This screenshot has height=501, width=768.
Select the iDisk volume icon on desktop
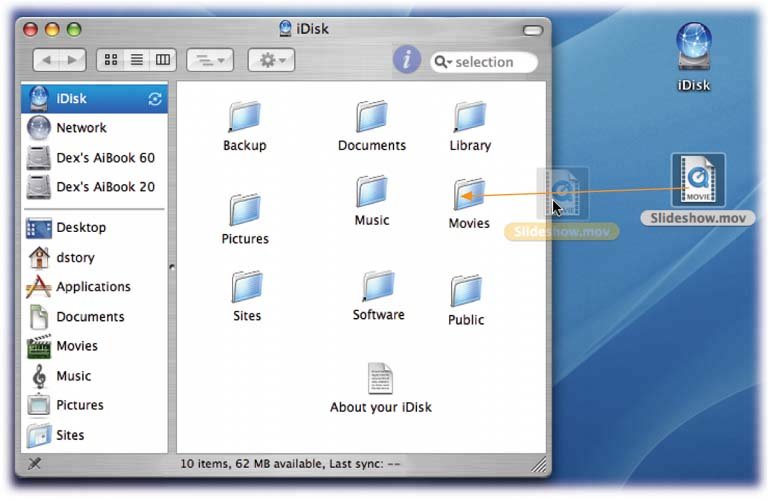pyautogui.click(x=693, y=46)
